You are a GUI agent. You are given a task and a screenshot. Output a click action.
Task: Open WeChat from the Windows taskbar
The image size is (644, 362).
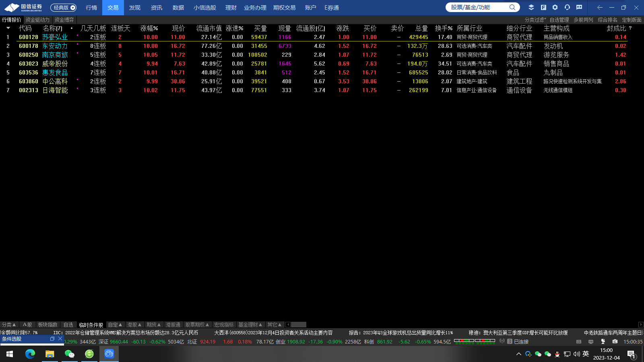coord(70,354)
